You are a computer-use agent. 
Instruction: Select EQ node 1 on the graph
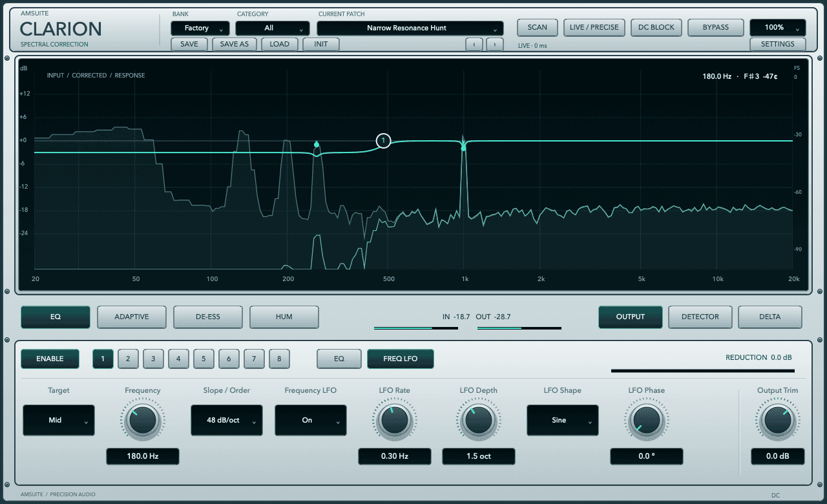(x=384, y=140)
